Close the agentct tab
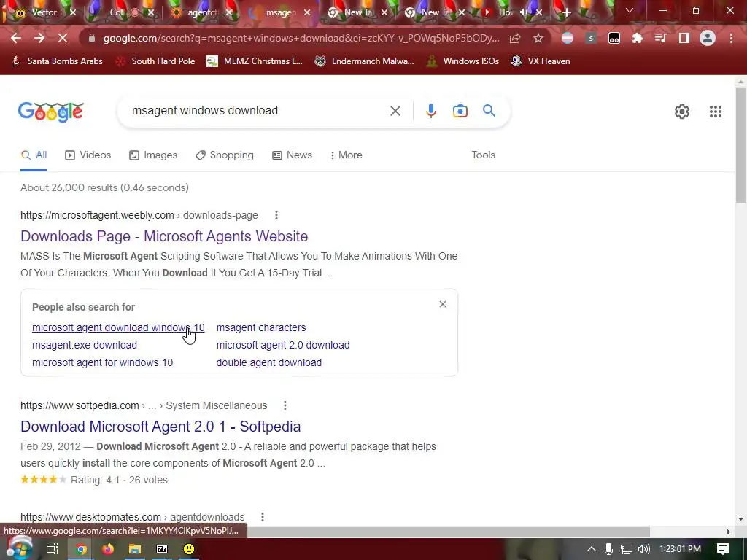 [x=229, y=12]
